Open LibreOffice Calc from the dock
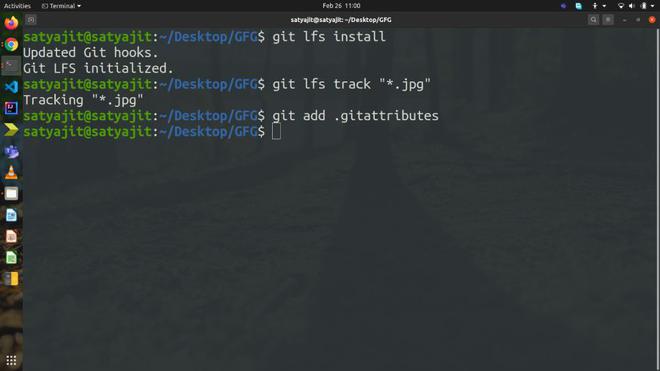The width and height of the screenshot is (660, 371). coord(11,257)
